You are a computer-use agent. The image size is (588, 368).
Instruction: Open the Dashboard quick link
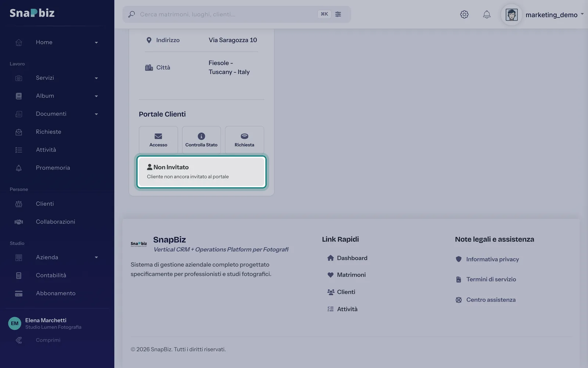coord(347,258)
